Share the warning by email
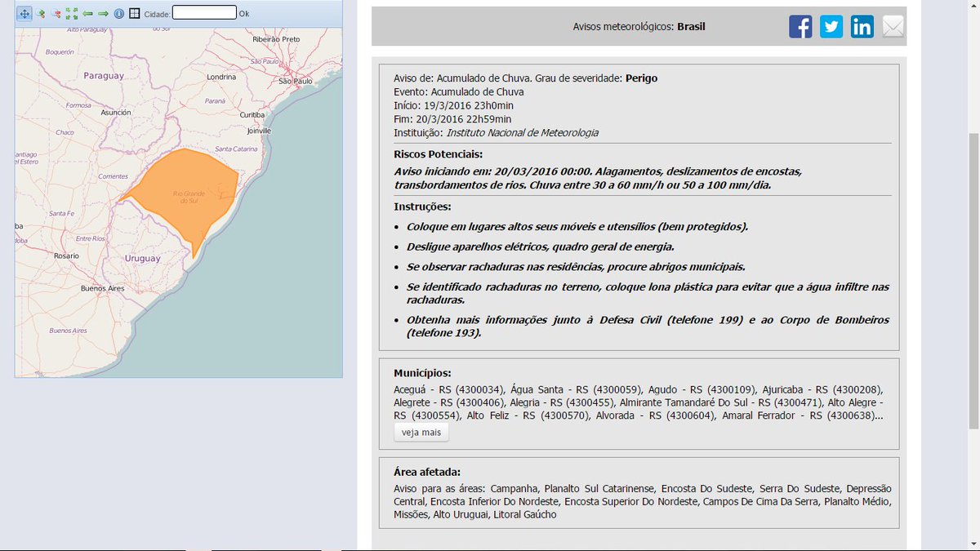Screen dimensions: 980x551 [893, 26]
